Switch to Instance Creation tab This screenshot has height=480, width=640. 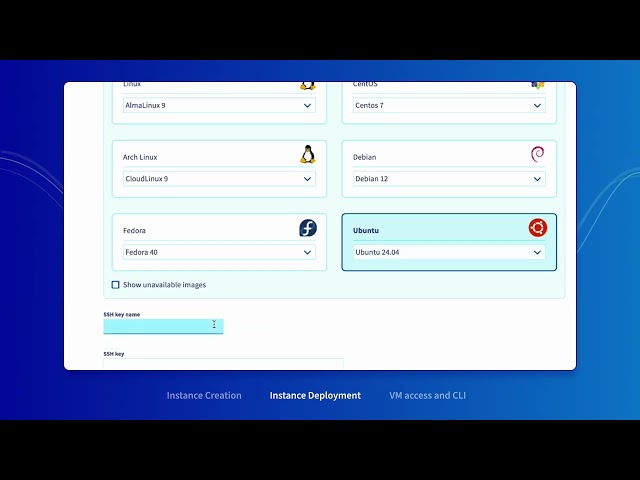[204, 396]
